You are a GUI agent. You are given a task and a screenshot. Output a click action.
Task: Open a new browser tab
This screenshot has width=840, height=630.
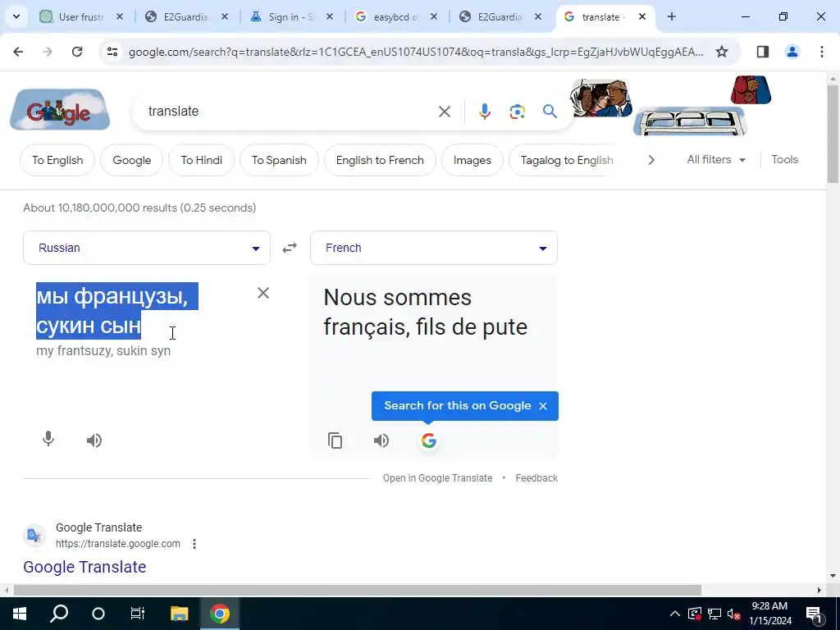point(672,16)
